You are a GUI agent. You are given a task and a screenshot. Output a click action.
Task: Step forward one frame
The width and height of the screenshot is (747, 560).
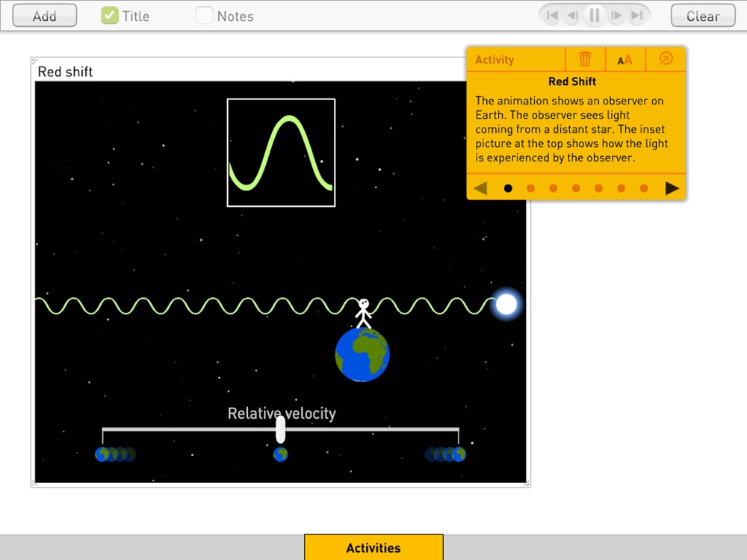[616, 16]
